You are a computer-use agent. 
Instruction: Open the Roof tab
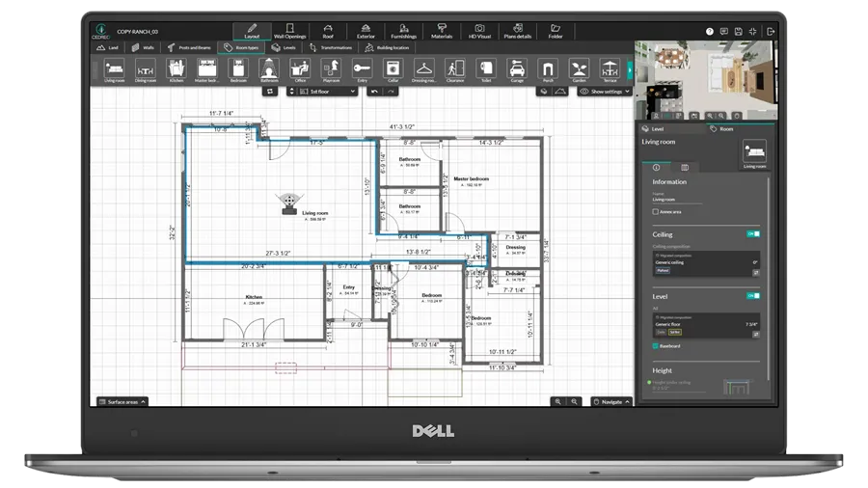(328, 31)
